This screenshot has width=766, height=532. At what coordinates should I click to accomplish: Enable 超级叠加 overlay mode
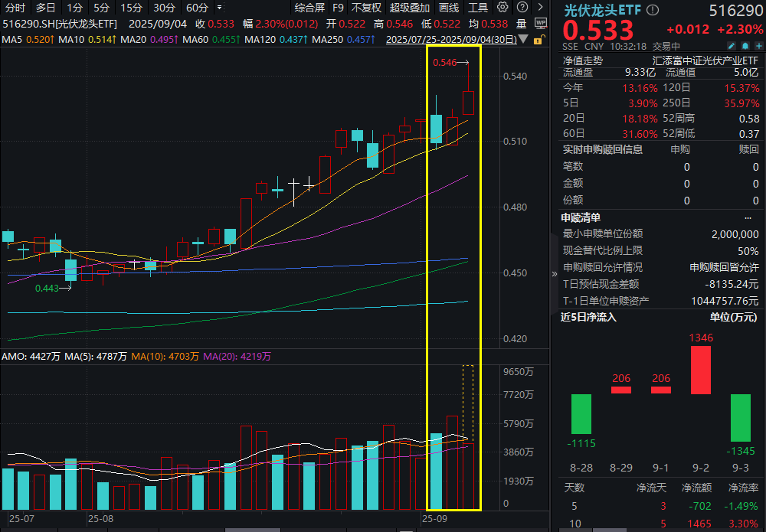pyautogui.click(x=408, y=8)
